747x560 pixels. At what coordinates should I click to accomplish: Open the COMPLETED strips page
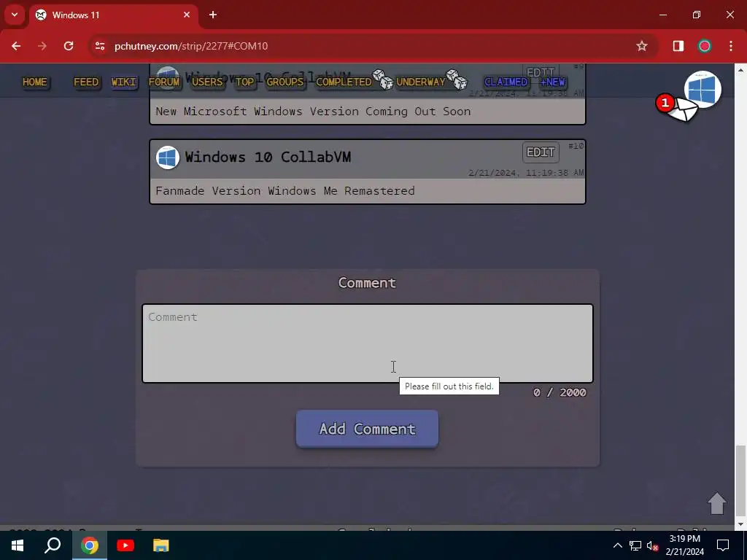(344, 82)
